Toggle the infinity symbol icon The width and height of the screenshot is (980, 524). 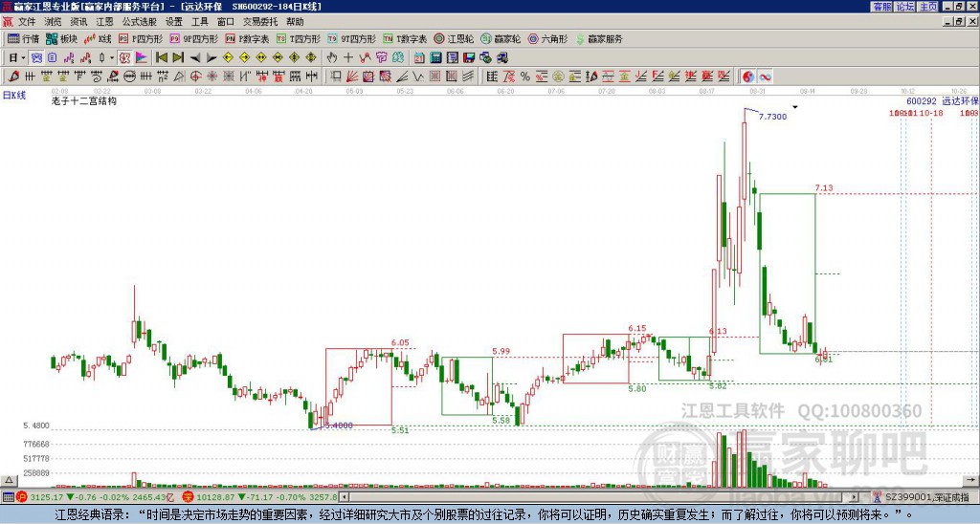(x=765, y=76)
